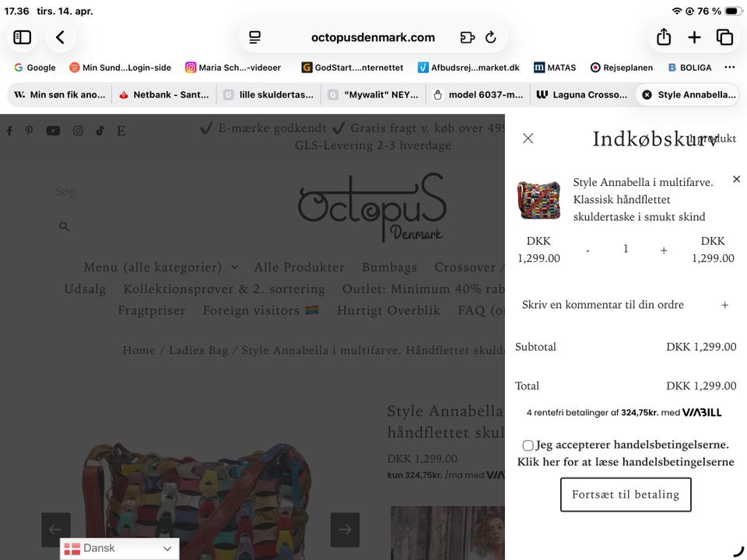Switch to Mywalit NEY tab
Screen dimensions: 747x560
(374, 95)
